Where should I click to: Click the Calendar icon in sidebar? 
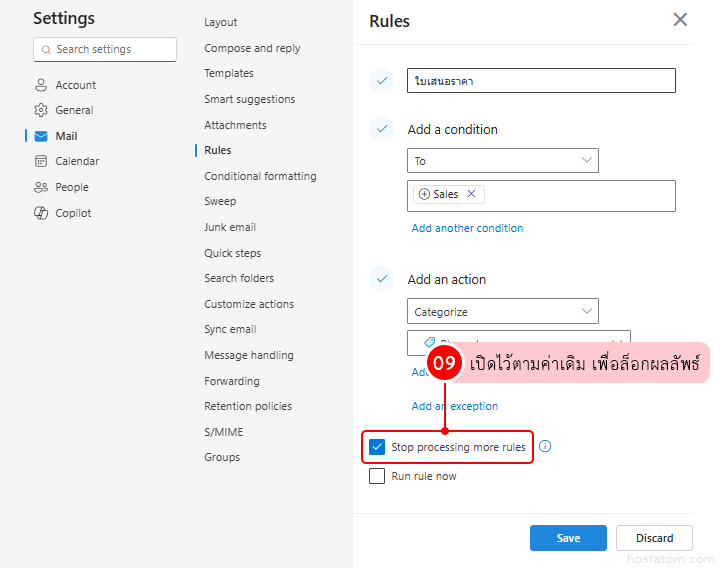(41, 161)
